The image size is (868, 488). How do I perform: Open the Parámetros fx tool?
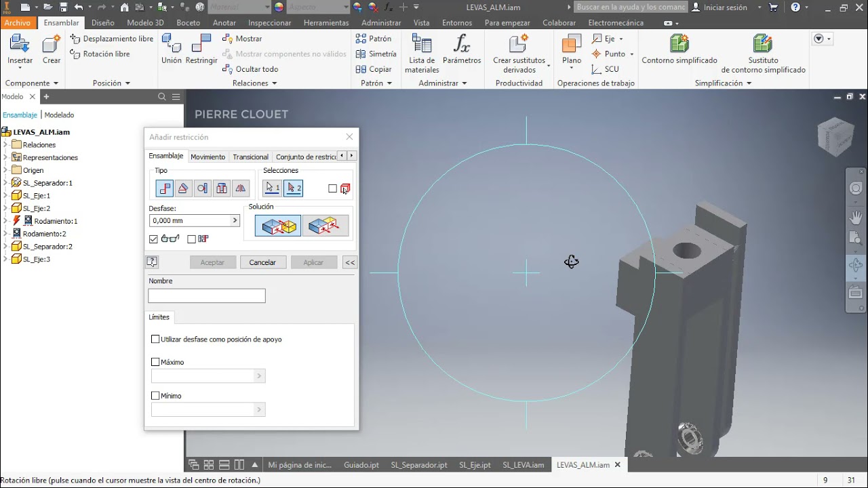[462, 49]
